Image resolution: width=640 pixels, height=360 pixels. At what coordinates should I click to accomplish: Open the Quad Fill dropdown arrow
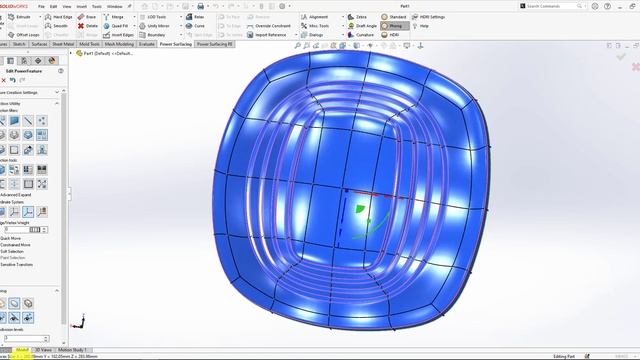pos(134,26)
